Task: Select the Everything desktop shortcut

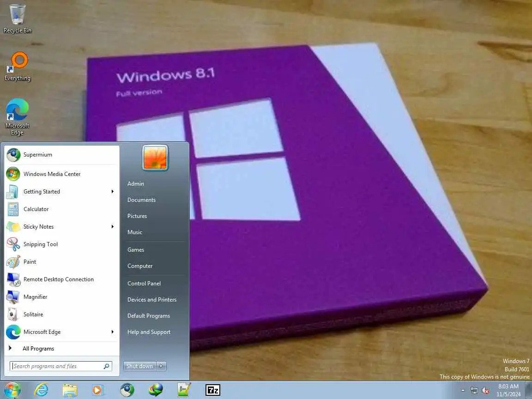Action: (x=17, y=66)
